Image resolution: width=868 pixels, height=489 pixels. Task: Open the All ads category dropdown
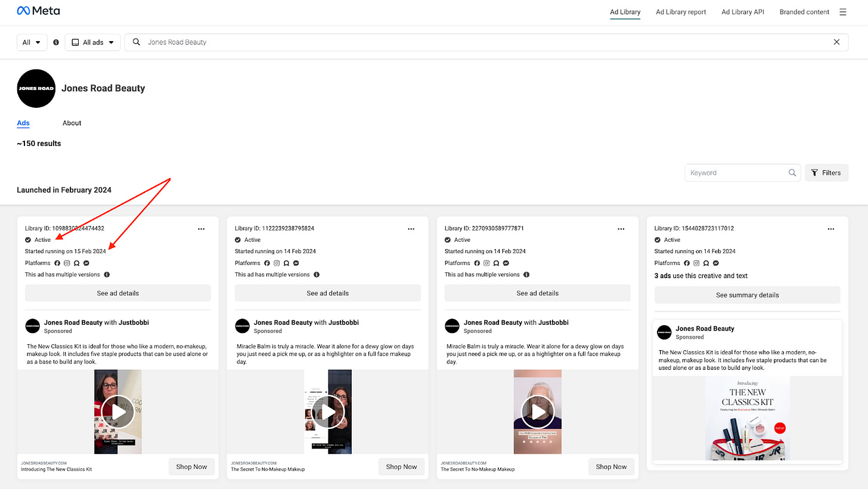pyautogui.click(x=93, y=42)
